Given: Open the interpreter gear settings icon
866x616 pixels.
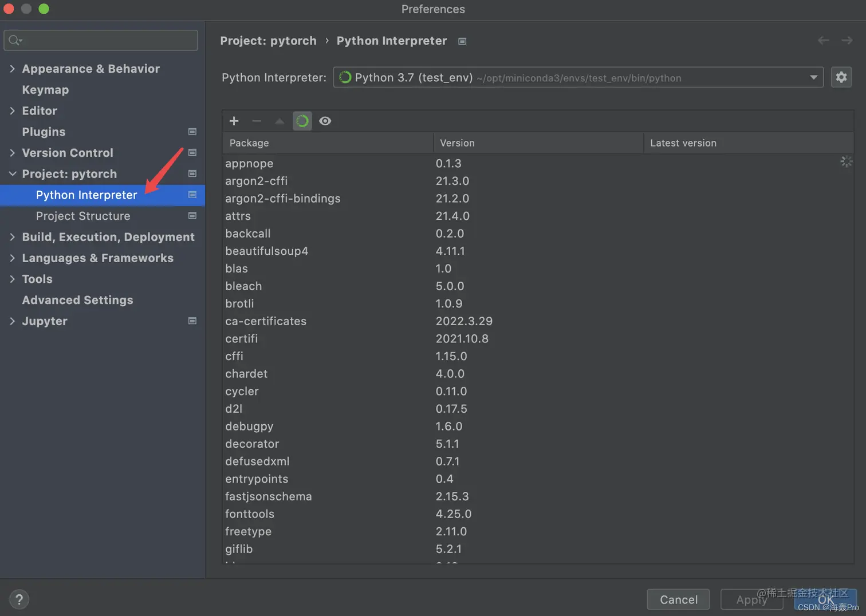Looking at the screenshot, I should (x=841, y=77).
